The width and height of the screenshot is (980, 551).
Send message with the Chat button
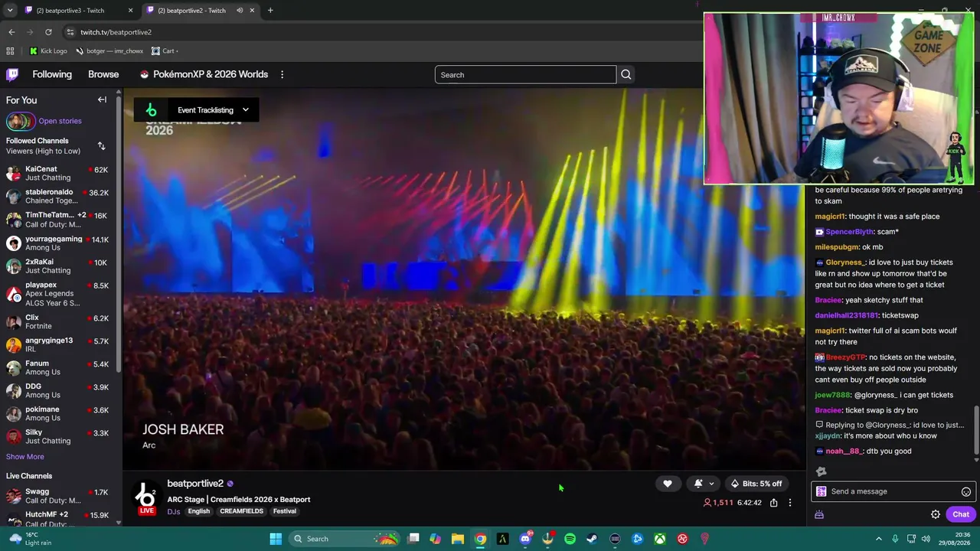pyautogui.click(x=961, y=514)
